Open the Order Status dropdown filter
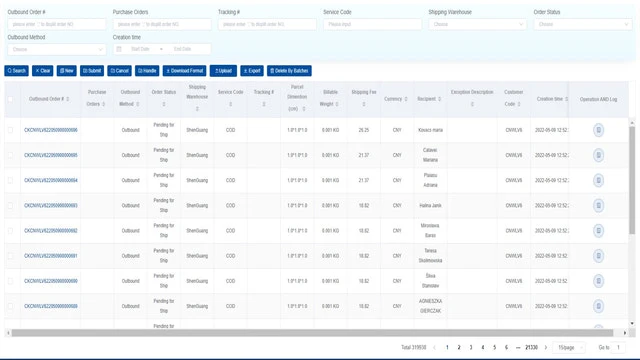This screenshot has width=640, height=360. pyautogui.click(x=582, y=24)
